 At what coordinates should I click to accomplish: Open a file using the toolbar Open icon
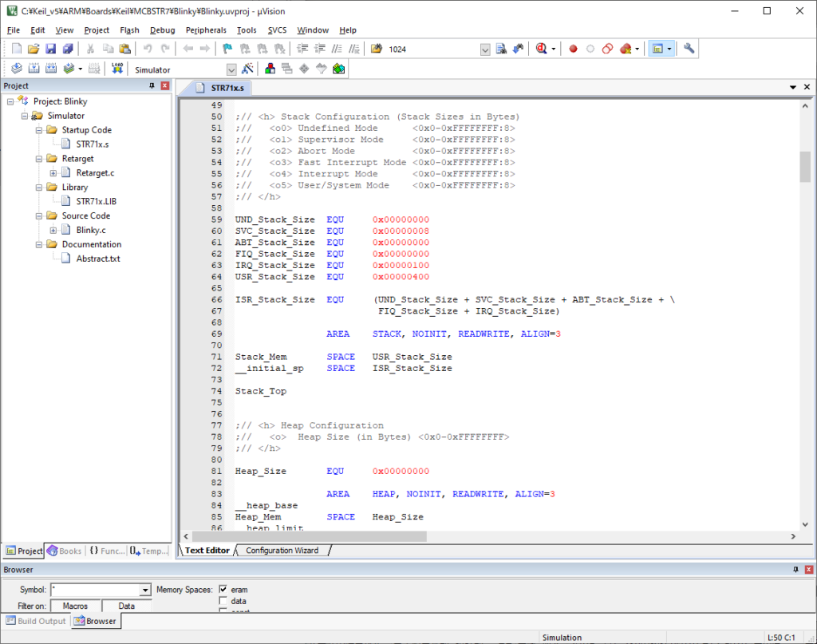click(x=33, y=49)
